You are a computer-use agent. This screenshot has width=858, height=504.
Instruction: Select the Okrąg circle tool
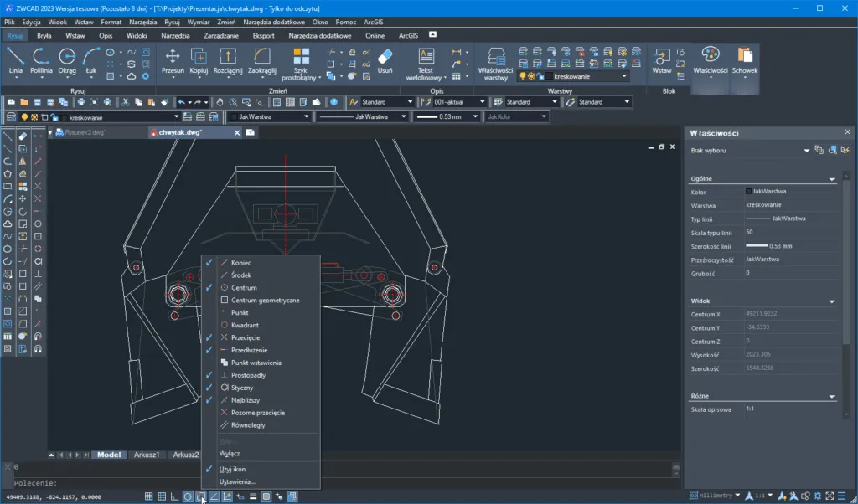[67, 60]
